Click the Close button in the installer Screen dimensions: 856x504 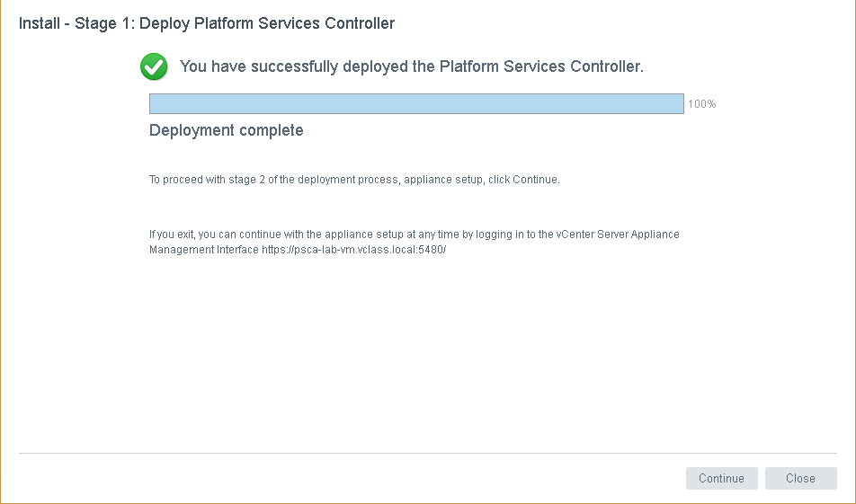point(800,478)
